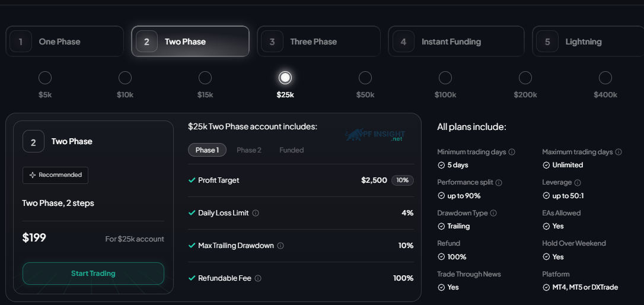Click info icon next to Refundable Fee
The width and height of the screenshot is (644, 305).
point(258,278)
